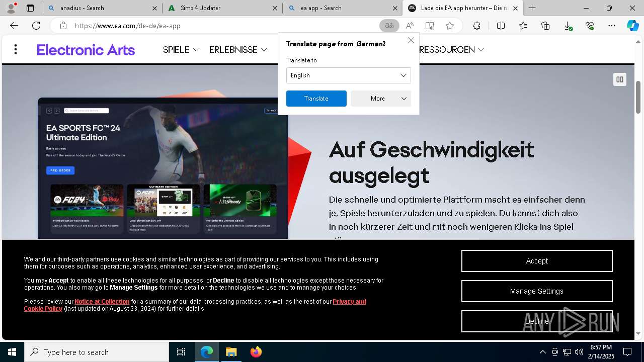
Task: Open Notice at Collection link
Action: 102,302
